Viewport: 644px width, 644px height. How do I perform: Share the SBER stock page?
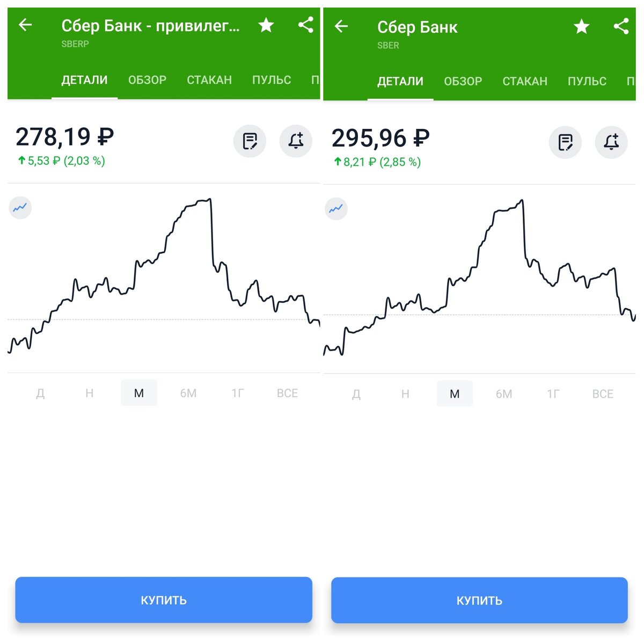pos(621,26)
